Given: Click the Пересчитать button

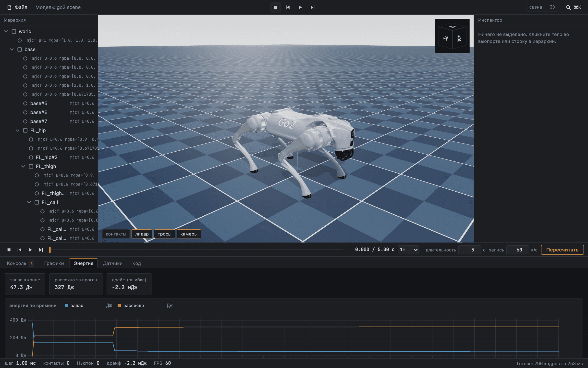Looking at the screenshot, I should tap(562, 250).
